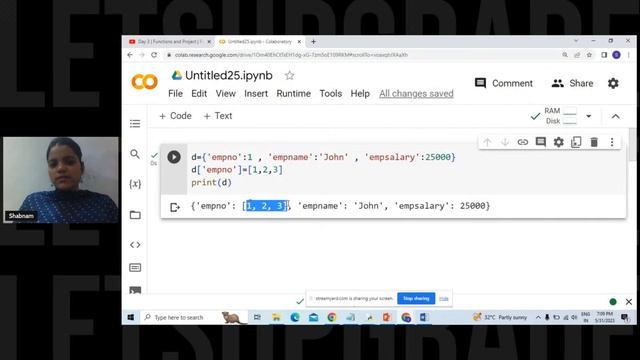Open the View menu
Viewport: 640px width, 360px height.
225,93
